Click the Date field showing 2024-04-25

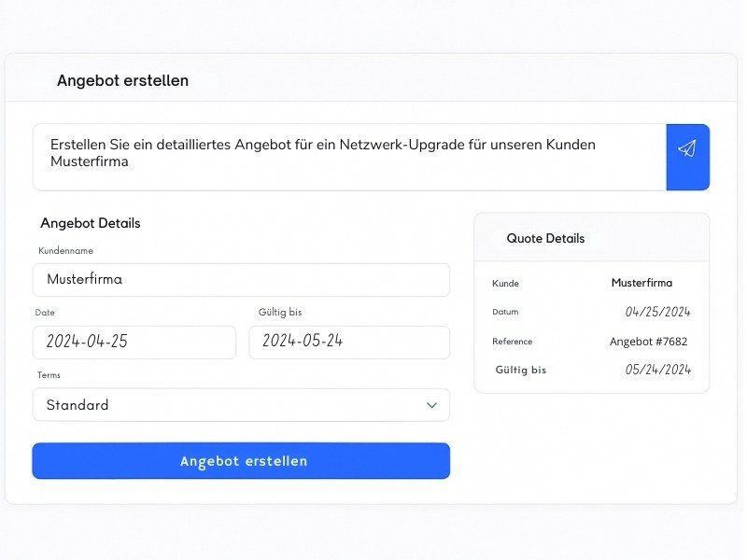tap(134, 342)
